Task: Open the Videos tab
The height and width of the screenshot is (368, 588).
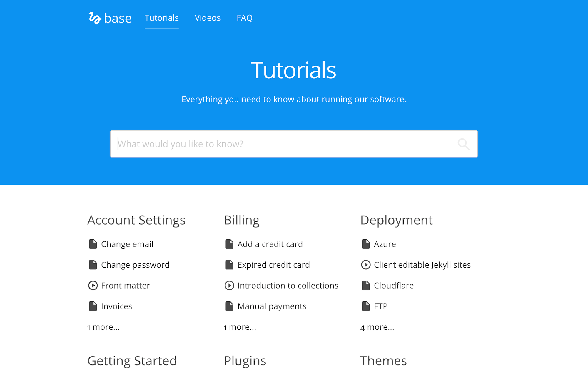Action: [208, 18]
